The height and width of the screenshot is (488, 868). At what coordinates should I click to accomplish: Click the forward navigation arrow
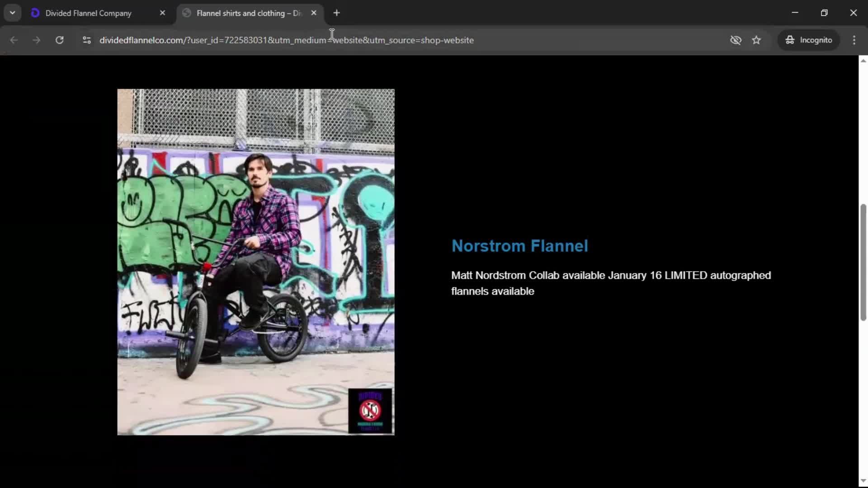point(36,40)
